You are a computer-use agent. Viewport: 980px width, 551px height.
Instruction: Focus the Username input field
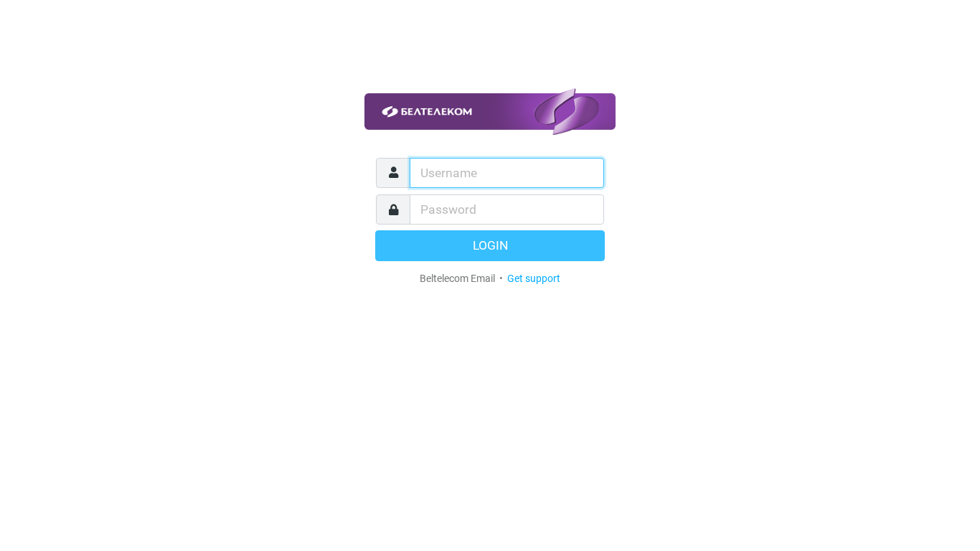507,173
